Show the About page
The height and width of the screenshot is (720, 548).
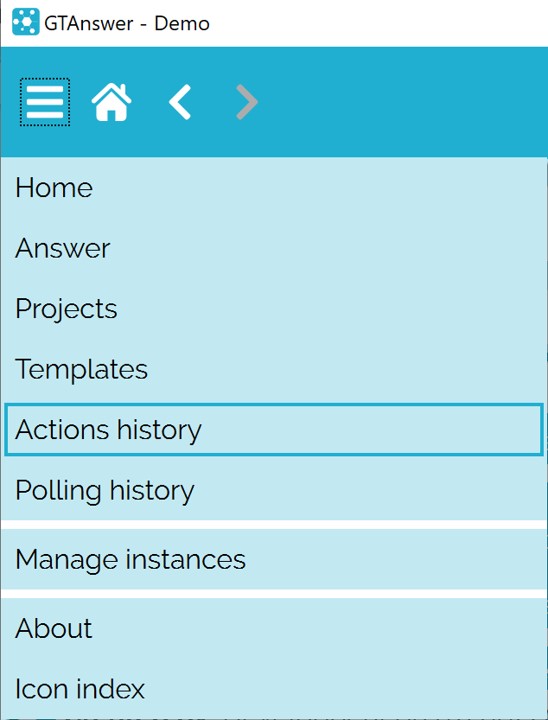274,628
